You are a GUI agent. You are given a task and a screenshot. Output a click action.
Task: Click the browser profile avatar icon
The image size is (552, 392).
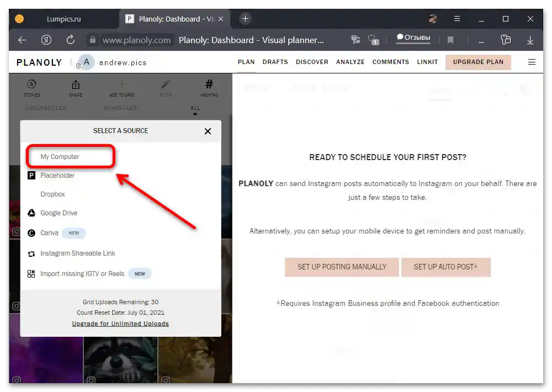(x=433, y=19)
